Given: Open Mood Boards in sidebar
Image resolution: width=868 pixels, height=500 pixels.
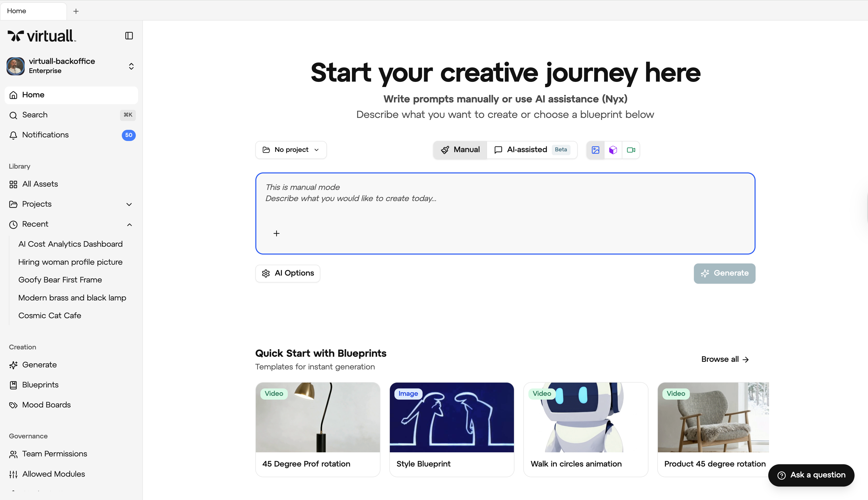Looking at the screenshot, I should coord(71,405).
